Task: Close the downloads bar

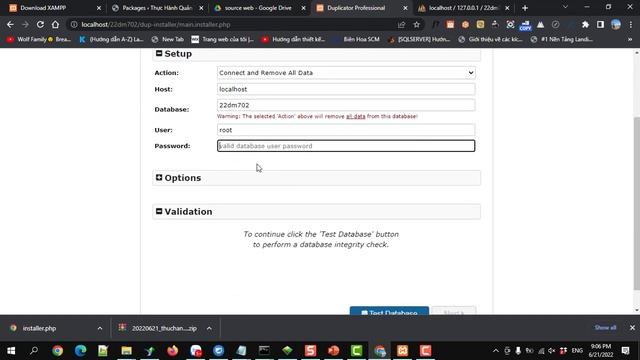Action: point(632,328)
